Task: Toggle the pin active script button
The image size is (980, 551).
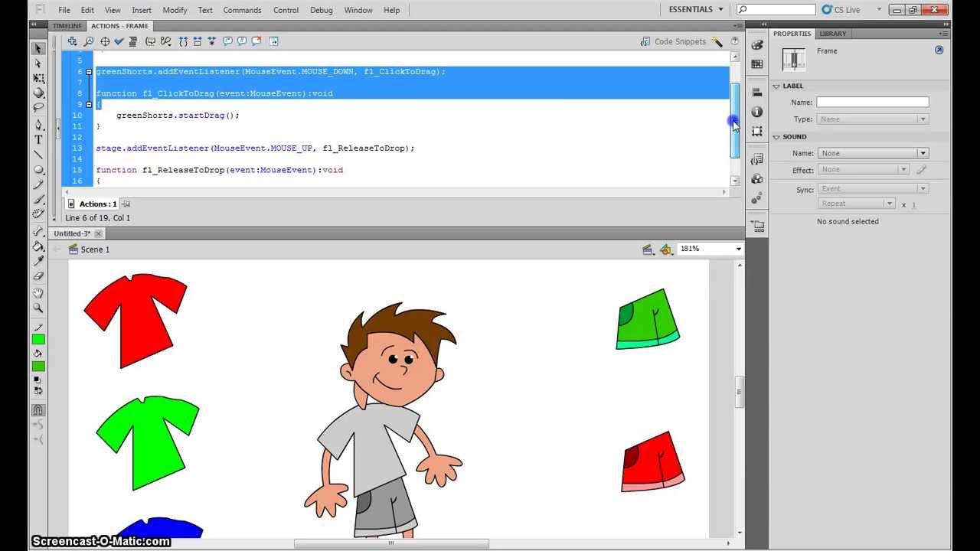Action: [126, 204]
